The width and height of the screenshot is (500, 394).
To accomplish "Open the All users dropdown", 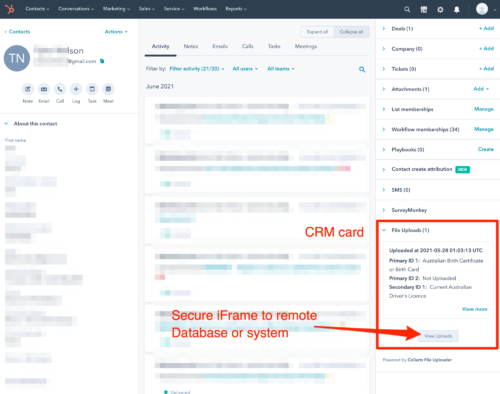I will [x=245, y=69].
